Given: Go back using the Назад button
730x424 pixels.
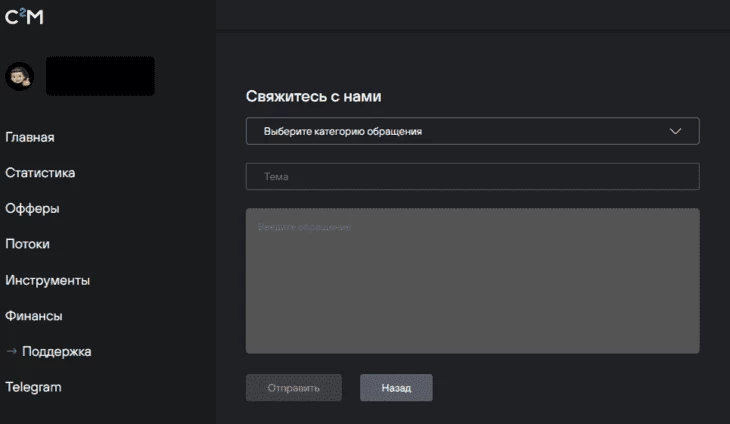Looking at the screenshot, I should (x=396, y=388).
